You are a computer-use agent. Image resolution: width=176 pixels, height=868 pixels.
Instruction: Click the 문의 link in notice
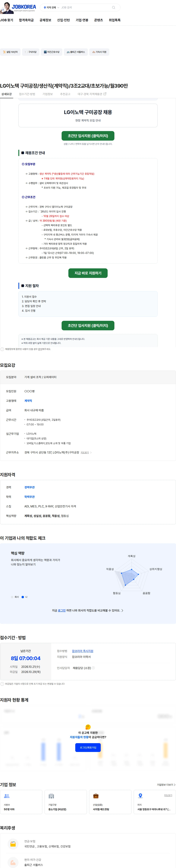(40, 349)
